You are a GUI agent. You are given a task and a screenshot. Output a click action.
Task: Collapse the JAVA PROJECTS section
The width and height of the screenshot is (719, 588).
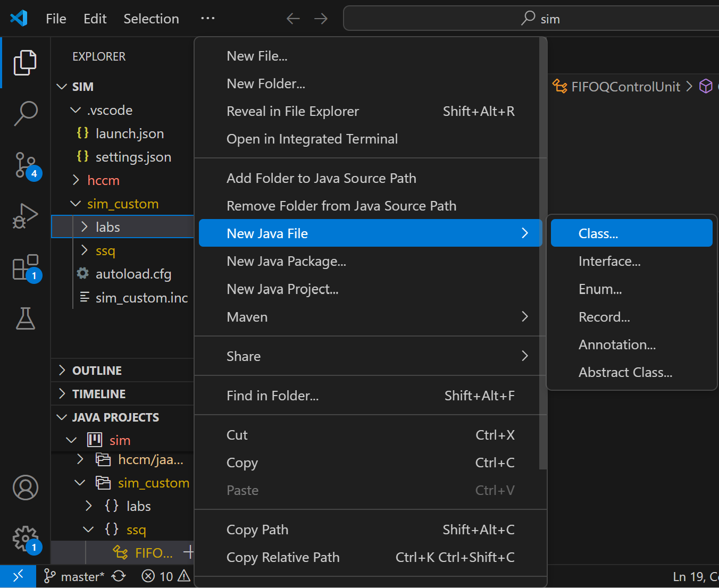(x=115, y=417)
